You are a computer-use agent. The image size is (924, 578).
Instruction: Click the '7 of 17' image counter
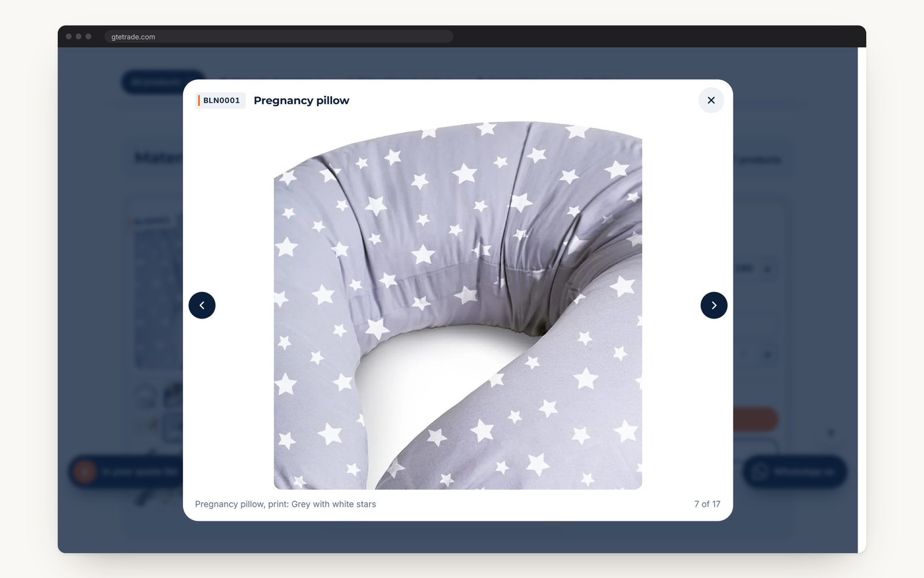(x=707, y=504)
